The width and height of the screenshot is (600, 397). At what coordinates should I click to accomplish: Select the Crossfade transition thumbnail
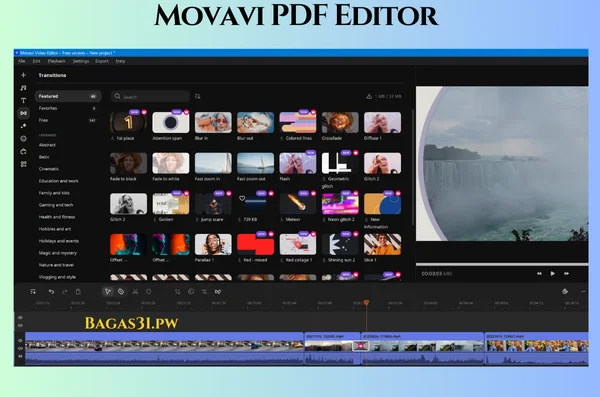point(340,123)
